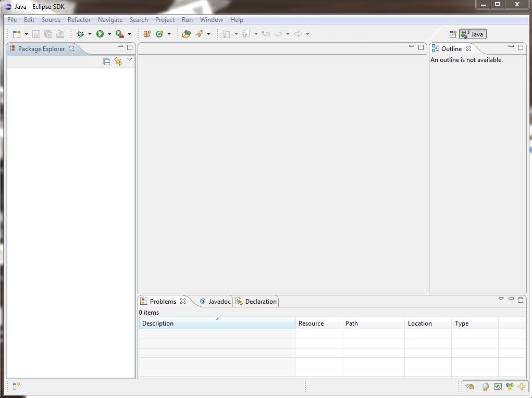Open the New wizard dropdown arrow
The width and height of the screenshot is (532, 398).
(x=26, y=34)
